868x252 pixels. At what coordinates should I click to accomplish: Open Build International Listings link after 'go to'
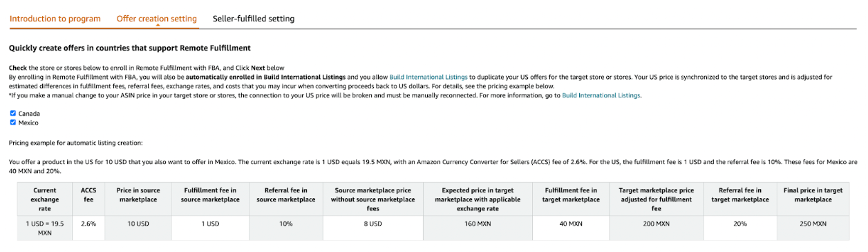[x=601, y=96]
